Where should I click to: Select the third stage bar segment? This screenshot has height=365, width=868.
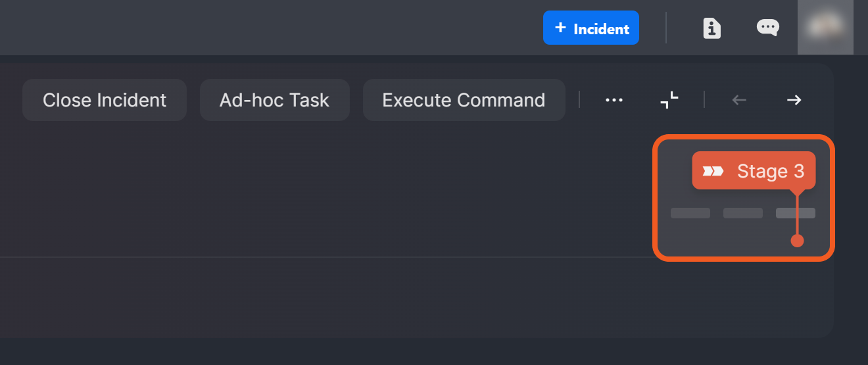coord(786,213)
